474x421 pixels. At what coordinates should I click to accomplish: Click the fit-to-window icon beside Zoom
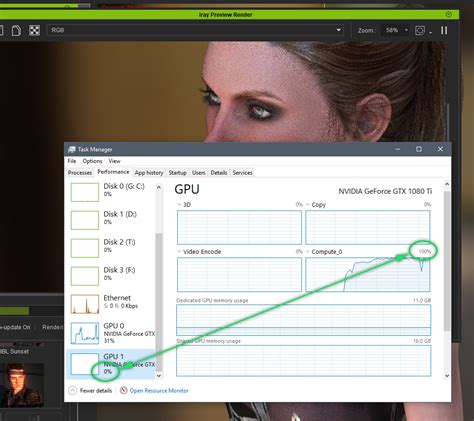point(420,30)
